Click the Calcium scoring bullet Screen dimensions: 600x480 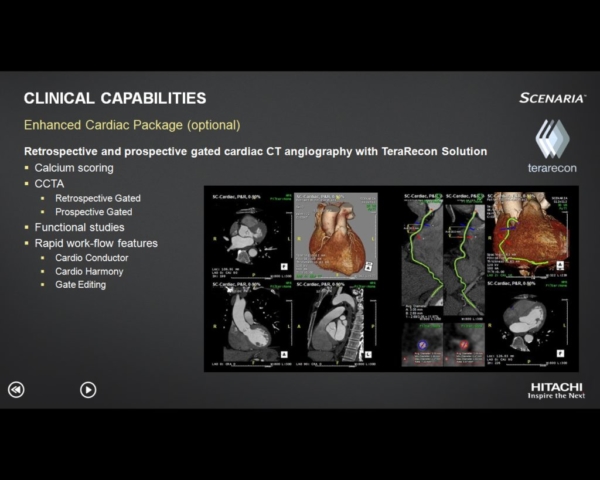pos(75,168)
